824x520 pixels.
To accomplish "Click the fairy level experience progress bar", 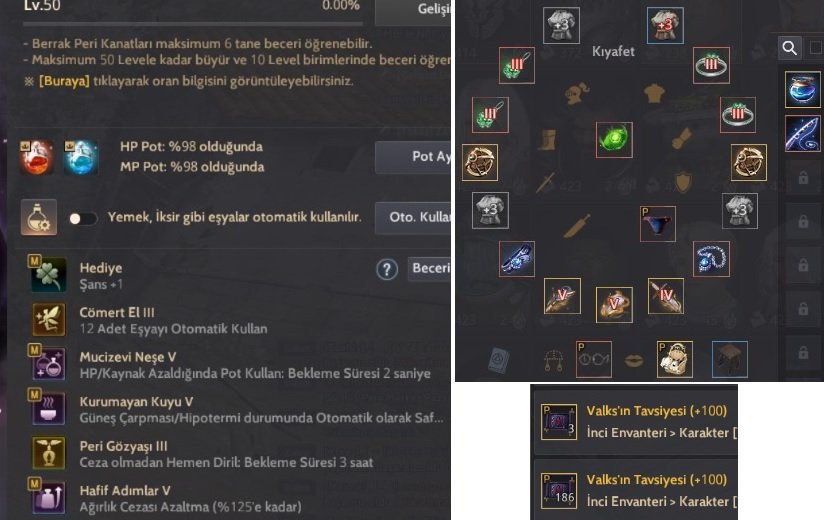I will (193, 24).
